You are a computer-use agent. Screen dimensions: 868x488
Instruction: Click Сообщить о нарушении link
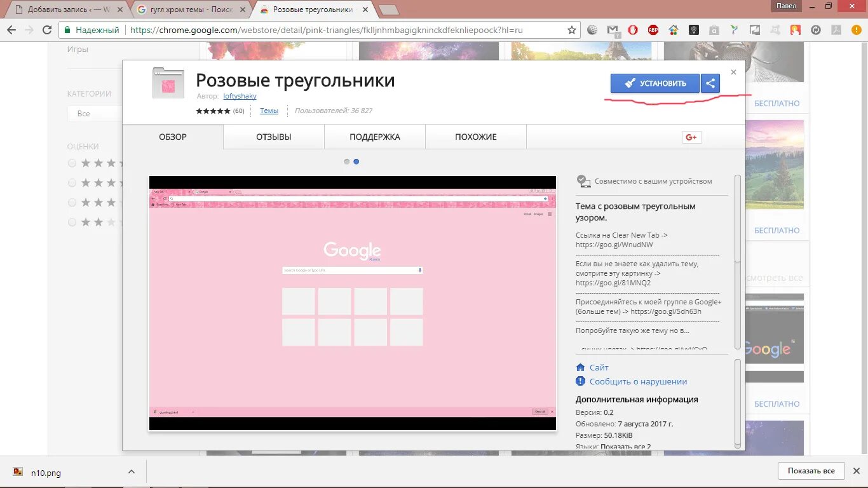[638, 381]
